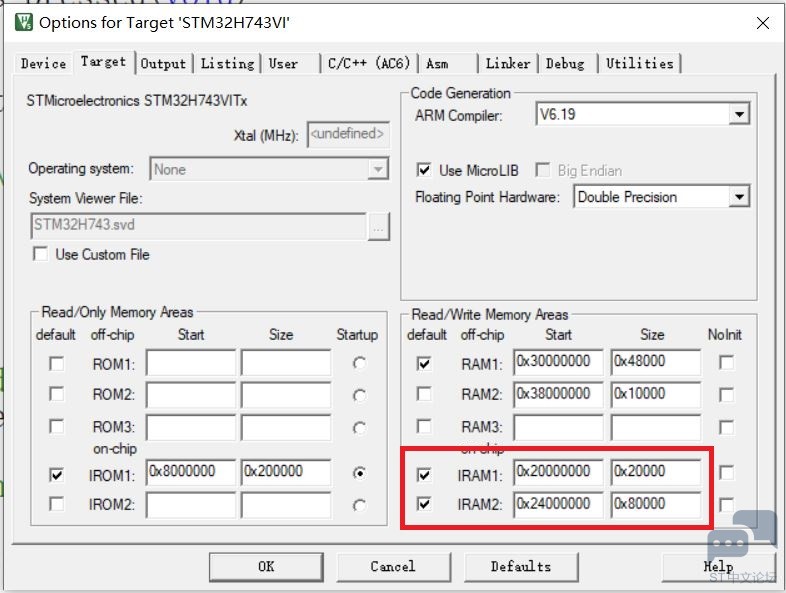Go to the Listing tab

coord(228,64)
